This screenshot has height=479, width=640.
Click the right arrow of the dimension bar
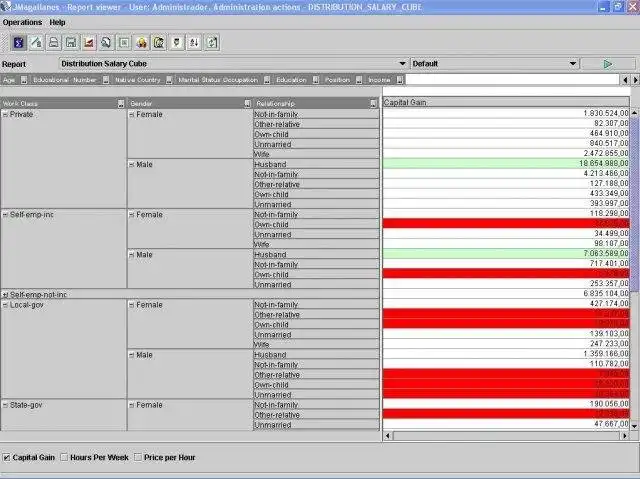point(635,80)
